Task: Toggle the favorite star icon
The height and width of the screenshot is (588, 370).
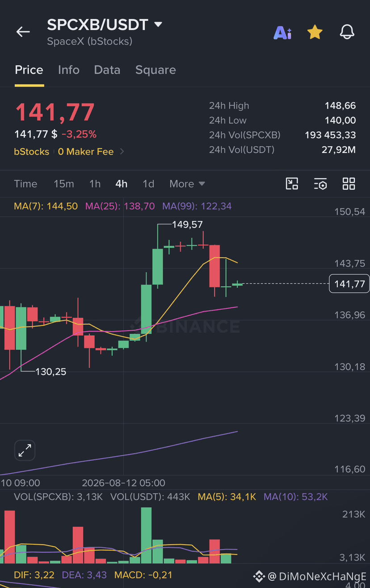Action: coord(315,32)
